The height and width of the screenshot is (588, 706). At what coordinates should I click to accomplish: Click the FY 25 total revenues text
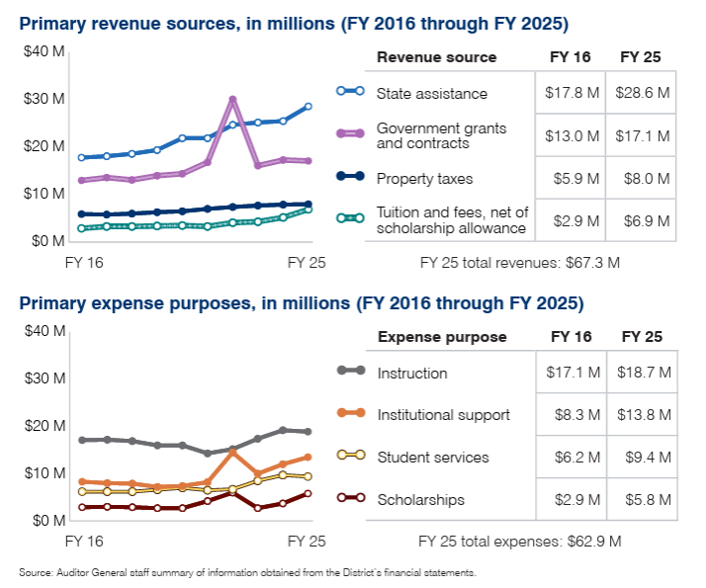519,262
